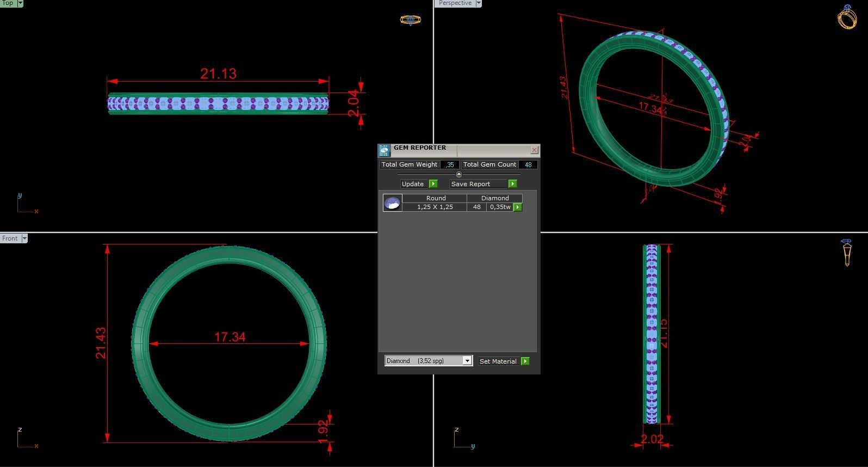This screenshot has width=868, height=467.
Task: Open the Top viewport dropdown arrow
Action: point(20,3)
